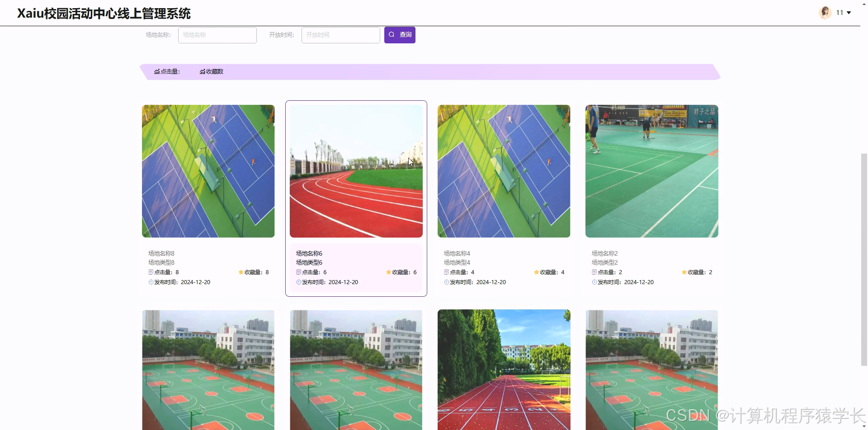Click the vertical page scrollbar thumb
The width and height of the screenshot is (868, 430).
(x=864, y=260)
